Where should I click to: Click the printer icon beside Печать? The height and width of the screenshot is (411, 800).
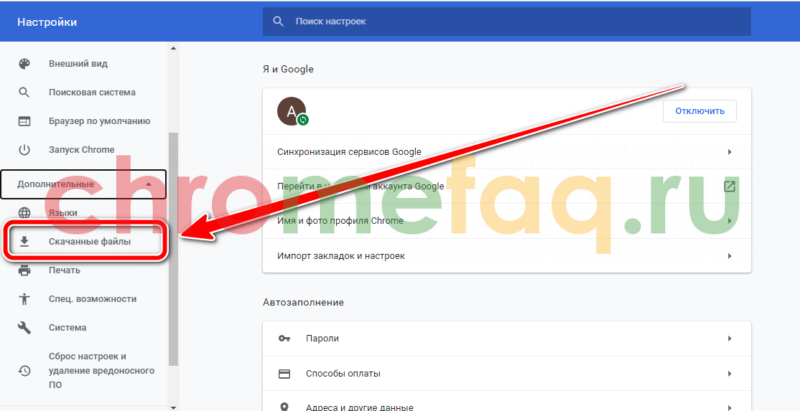coord(24,270)
